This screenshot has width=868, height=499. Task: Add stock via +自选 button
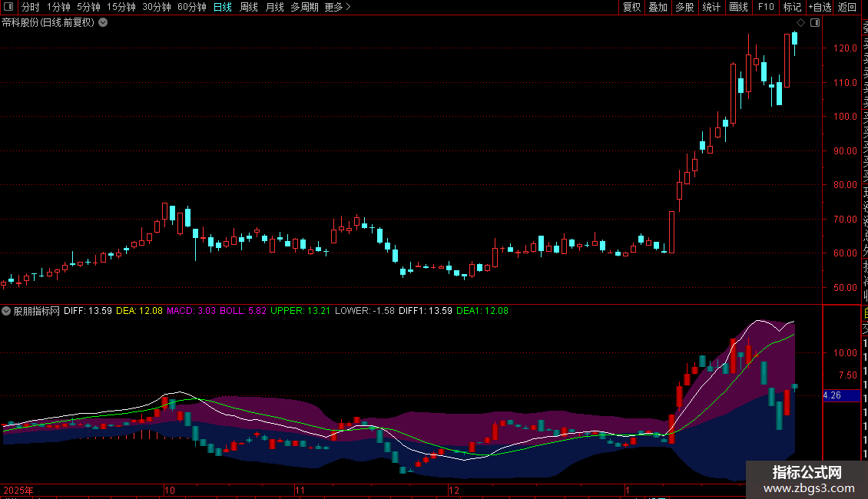[x=820, y=7]
